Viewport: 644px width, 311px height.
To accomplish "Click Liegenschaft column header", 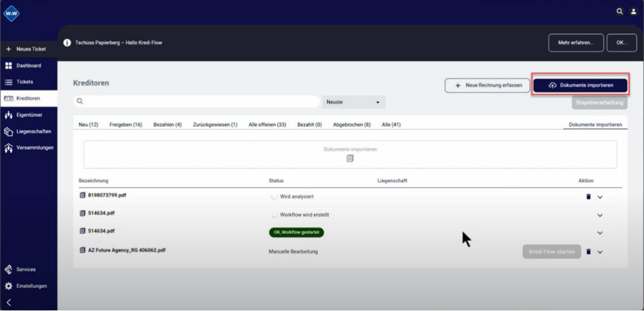I will (392, 181).
